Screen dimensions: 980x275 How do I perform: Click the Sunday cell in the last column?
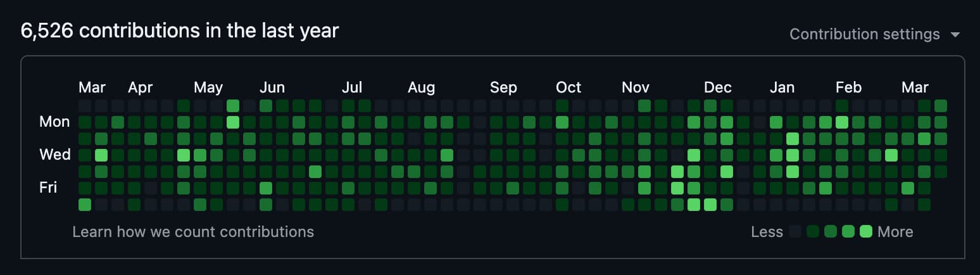pos(941,105)
